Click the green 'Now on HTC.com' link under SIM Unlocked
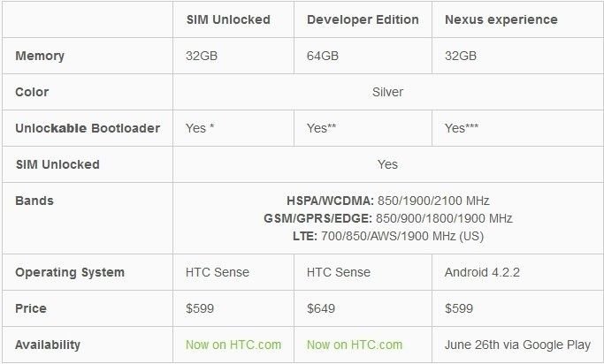This screenshot has height=364, width=604. [233, 345]
